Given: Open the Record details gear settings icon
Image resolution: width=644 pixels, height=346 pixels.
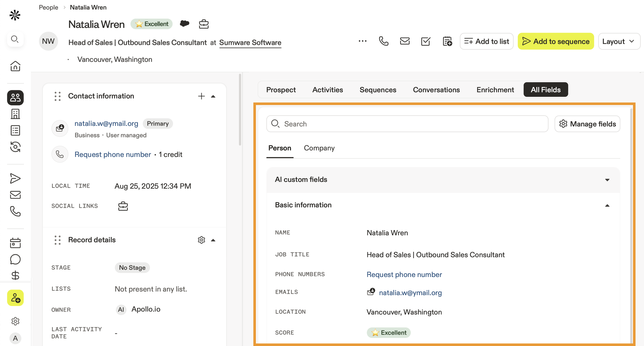Looking at the screenshot, I should coord(201,240).
